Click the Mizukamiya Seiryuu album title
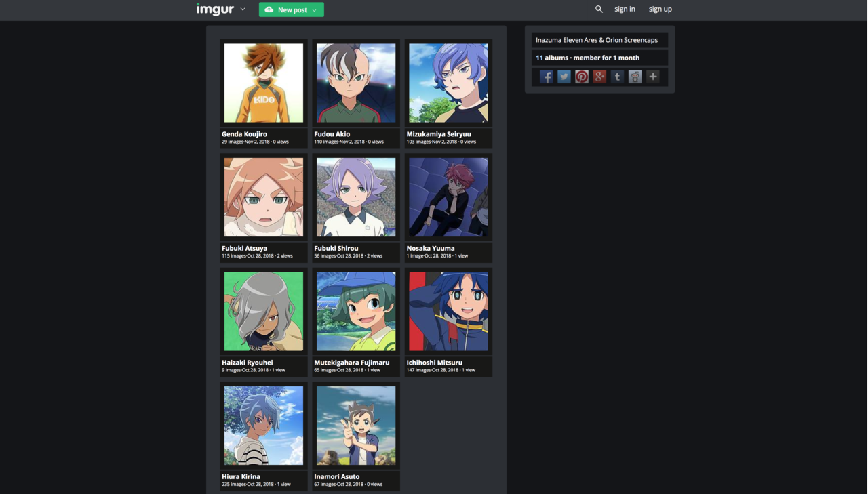 (x=439, y=134)
